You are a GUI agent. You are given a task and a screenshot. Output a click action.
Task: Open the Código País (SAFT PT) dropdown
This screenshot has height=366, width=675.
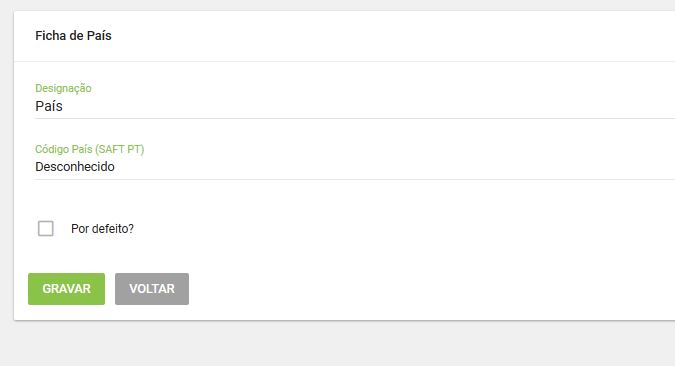click(x=355, y=167)
